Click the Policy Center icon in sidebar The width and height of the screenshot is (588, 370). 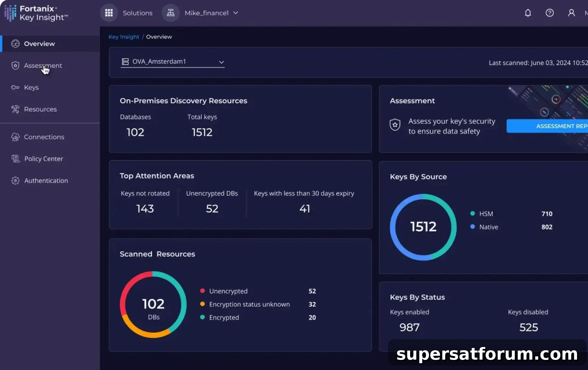[15, 159]
